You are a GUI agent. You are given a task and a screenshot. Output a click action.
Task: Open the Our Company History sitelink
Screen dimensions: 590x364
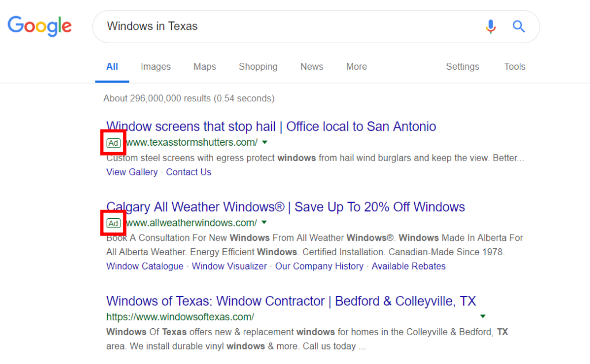(x=319, y=266)
